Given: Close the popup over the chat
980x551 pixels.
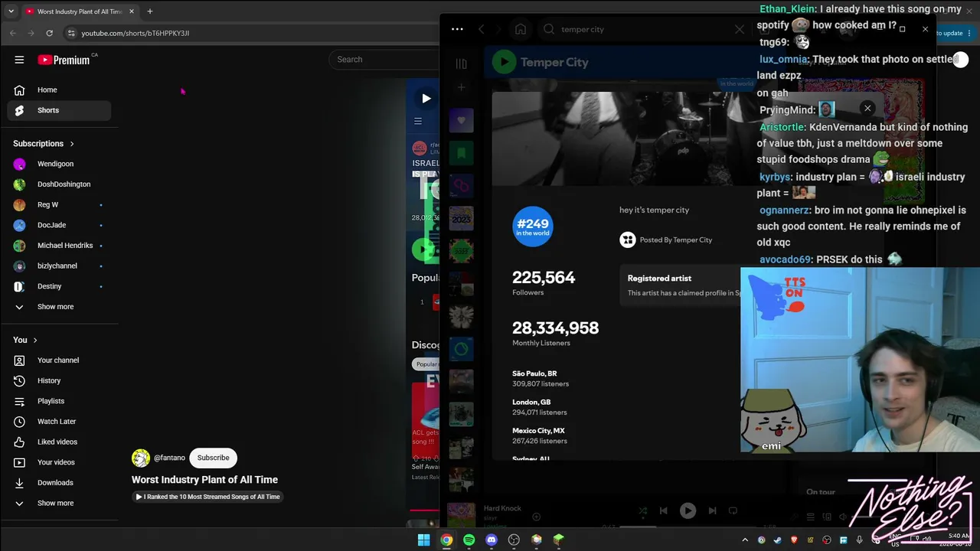Looking at the screenshot, I should tap(867, 109).
